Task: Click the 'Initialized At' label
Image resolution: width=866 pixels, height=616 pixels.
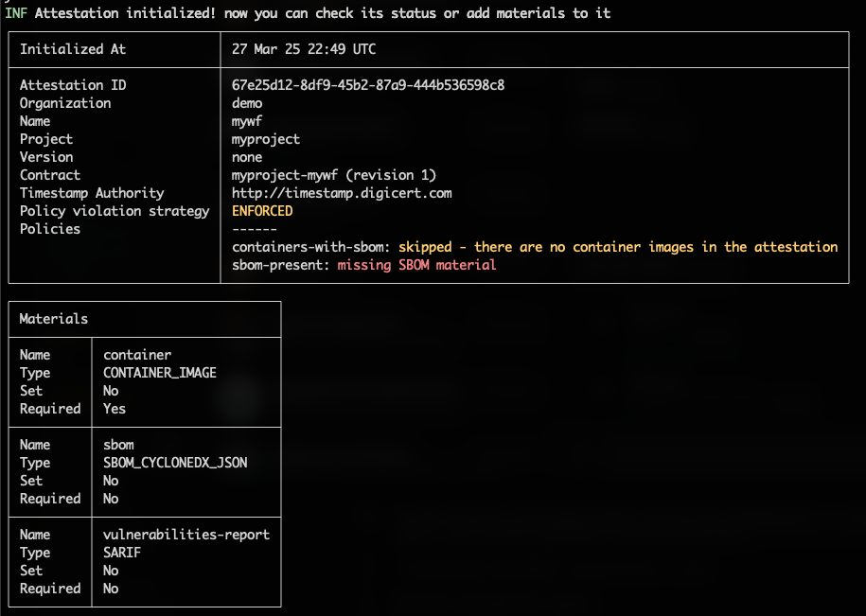Action: tap(73, 49)
